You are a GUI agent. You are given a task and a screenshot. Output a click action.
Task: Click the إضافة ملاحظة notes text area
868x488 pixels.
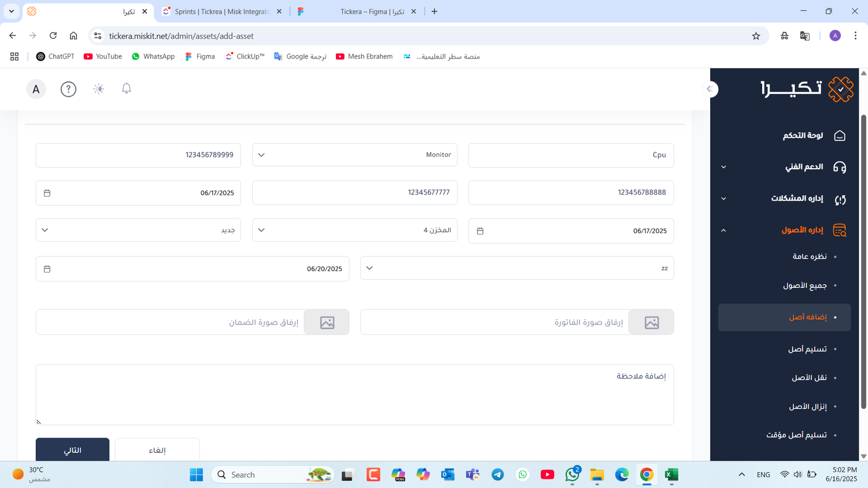click(x=354, y=395)
